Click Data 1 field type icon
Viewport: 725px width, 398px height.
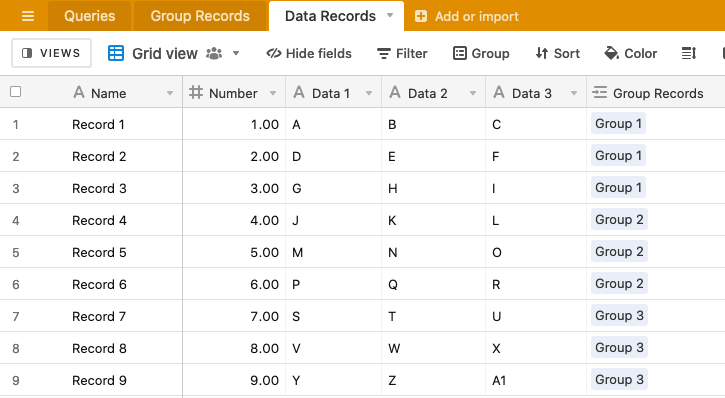(299, 92)
